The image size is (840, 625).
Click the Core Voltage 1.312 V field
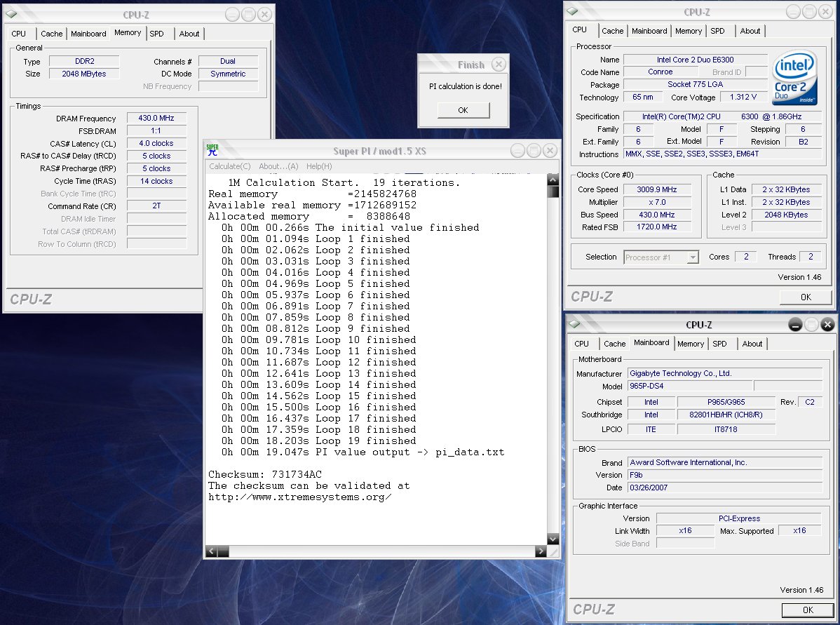743,97
